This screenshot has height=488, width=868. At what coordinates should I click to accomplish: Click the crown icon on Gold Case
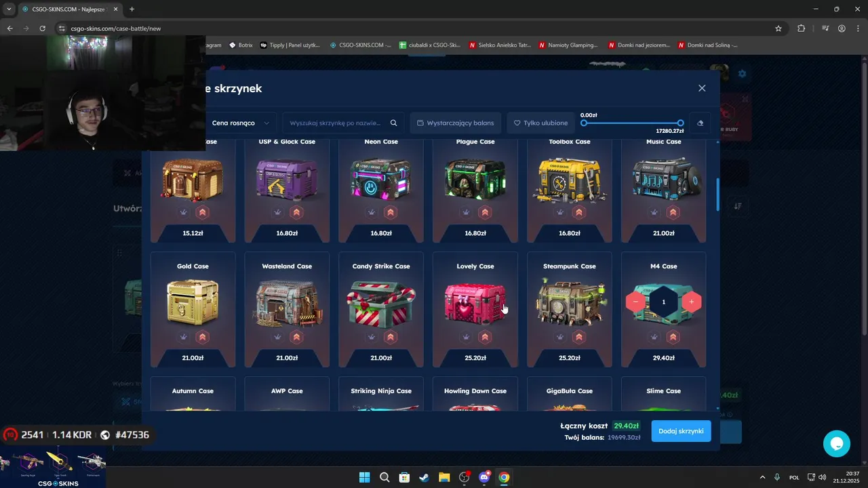(183, 337)
